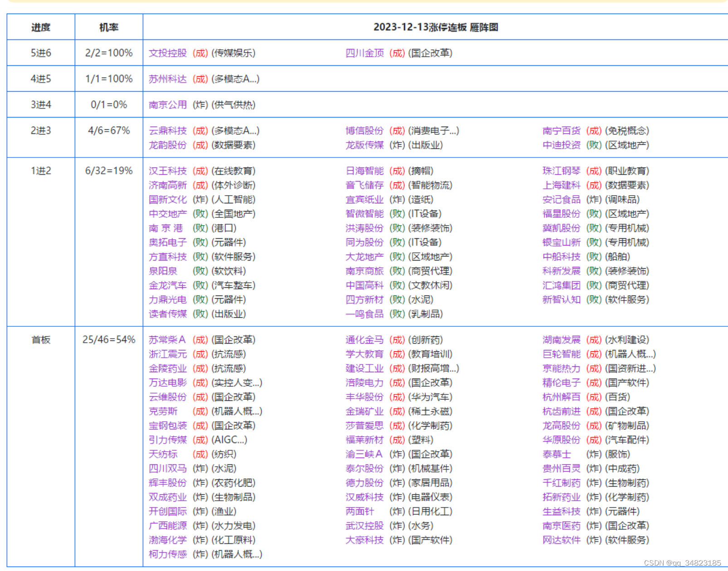Select the 涪陵电力 stock link

[365, 383]
